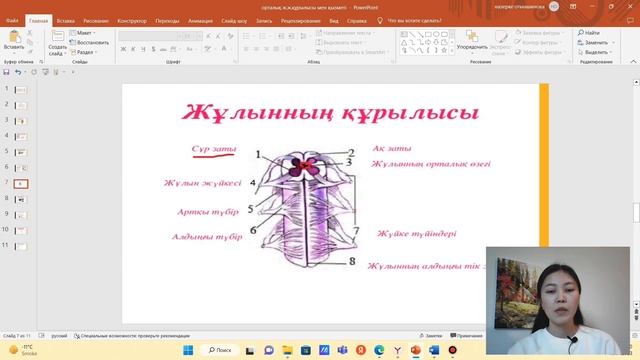640x360 pixels.
Task: Toggle Italic (К) formatting
Action: coord(133,49)
